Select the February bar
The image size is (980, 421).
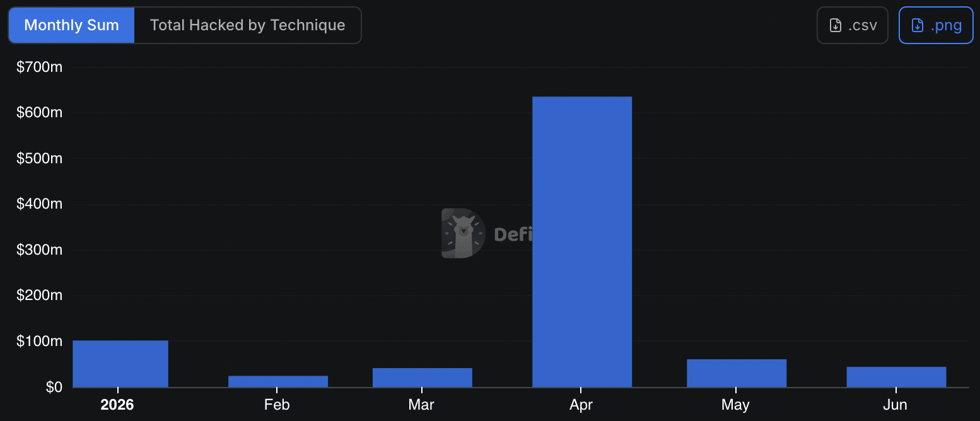[278, 381]
